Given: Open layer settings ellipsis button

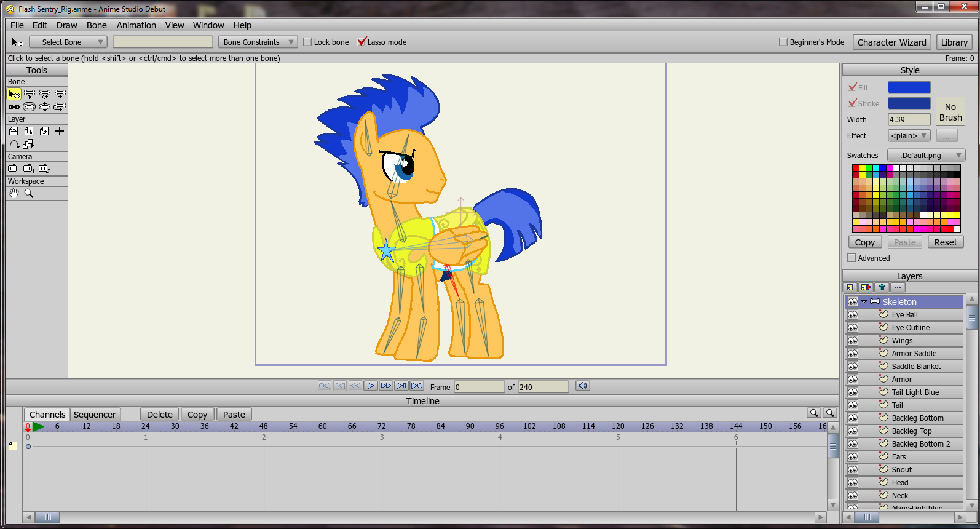Looking at the screenshot, I should click(898, 287).
